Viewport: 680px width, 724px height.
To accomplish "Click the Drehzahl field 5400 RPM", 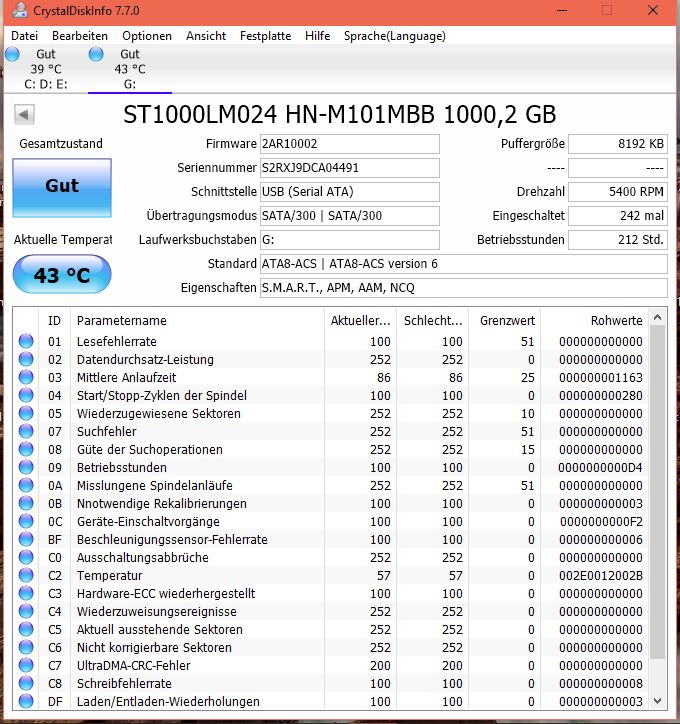I will (618, 192).
